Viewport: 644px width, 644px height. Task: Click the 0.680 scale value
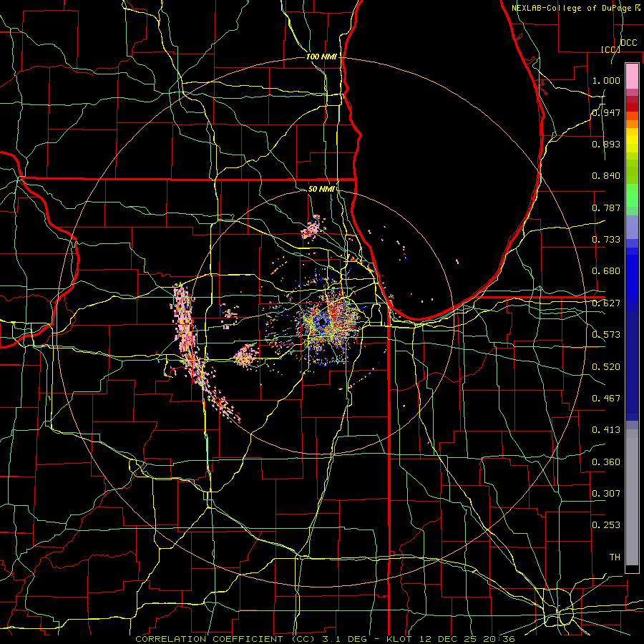[x=606, y=271]
